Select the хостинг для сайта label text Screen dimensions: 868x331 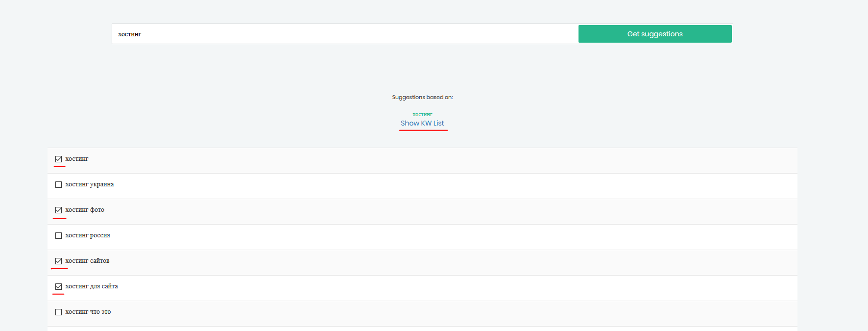[92, 286]
